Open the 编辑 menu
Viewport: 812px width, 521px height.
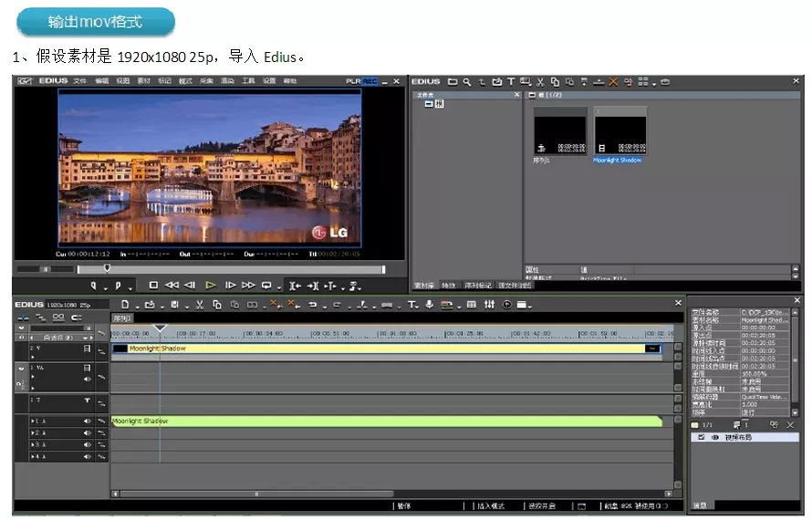[x=102, y=81]
